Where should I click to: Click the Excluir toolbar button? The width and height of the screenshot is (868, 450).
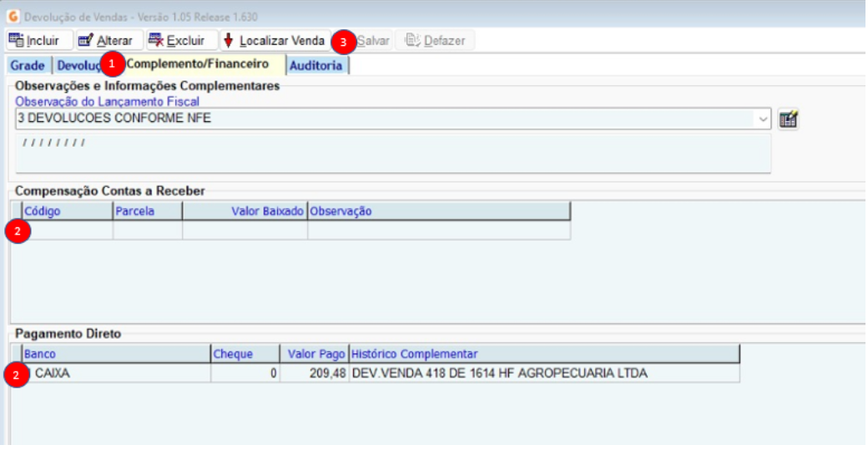(181, 40)
